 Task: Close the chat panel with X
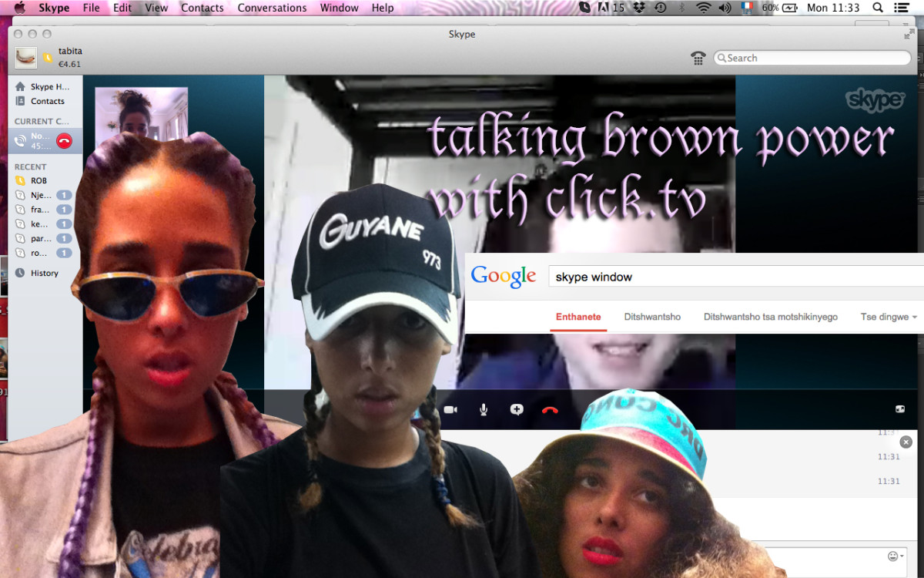[x=906, y=442]
